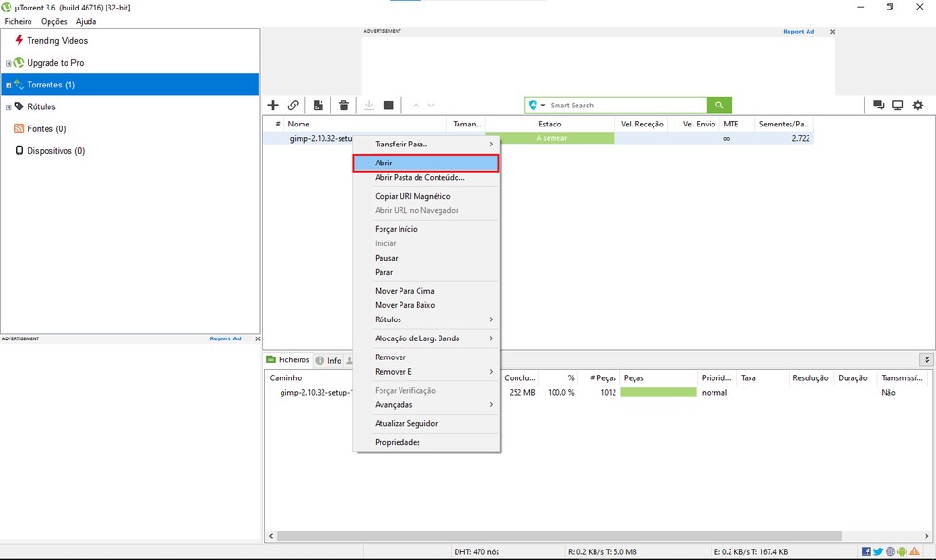Screen dimensions: 936x560
Task: Expand the Torrentes tree node
Action: 9,86
